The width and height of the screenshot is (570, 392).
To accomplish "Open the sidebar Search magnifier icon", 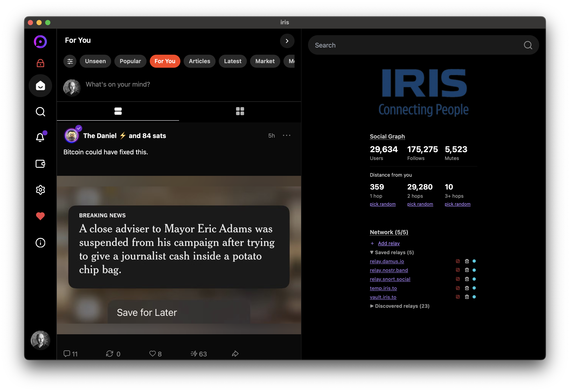I will pyautogui.click(x=40, y=112).
